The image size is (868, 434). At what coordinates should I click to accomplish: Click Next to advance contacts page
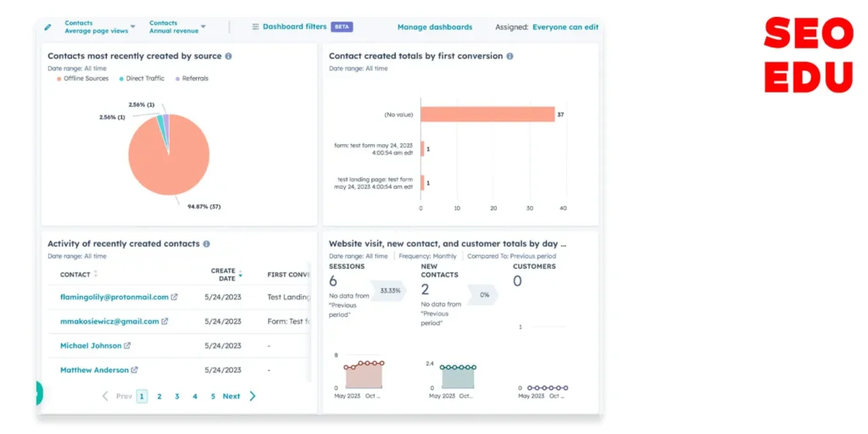point(231,396)
